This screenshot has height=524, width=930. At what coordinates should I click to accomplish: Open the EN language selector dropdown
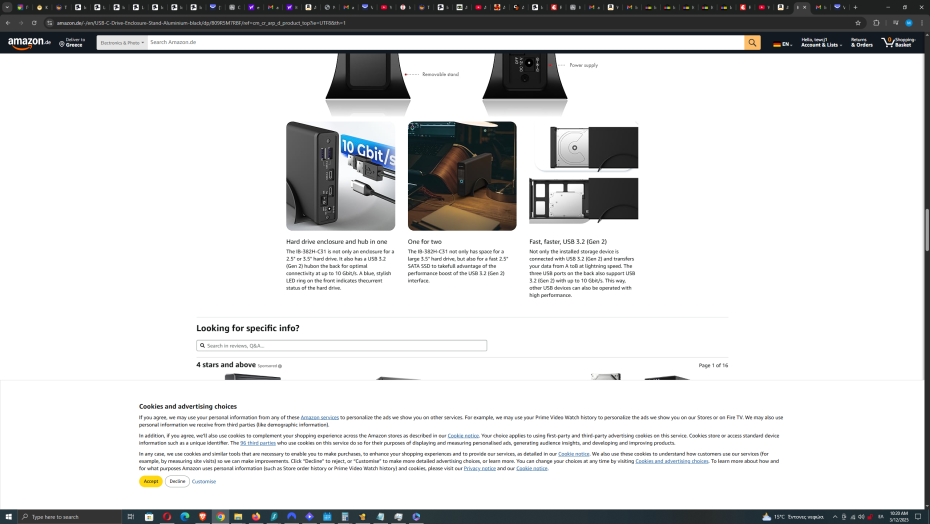click(x=782, y=44)
